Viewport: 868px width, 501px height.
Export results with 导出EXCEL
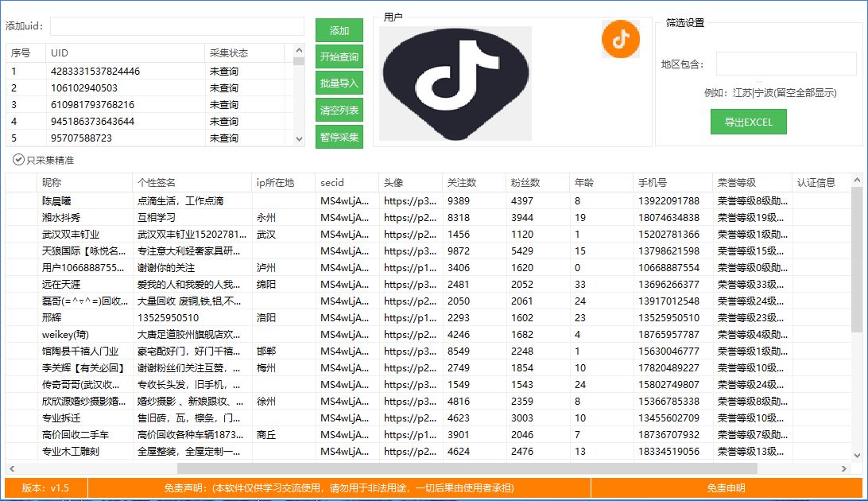(748, 122)
